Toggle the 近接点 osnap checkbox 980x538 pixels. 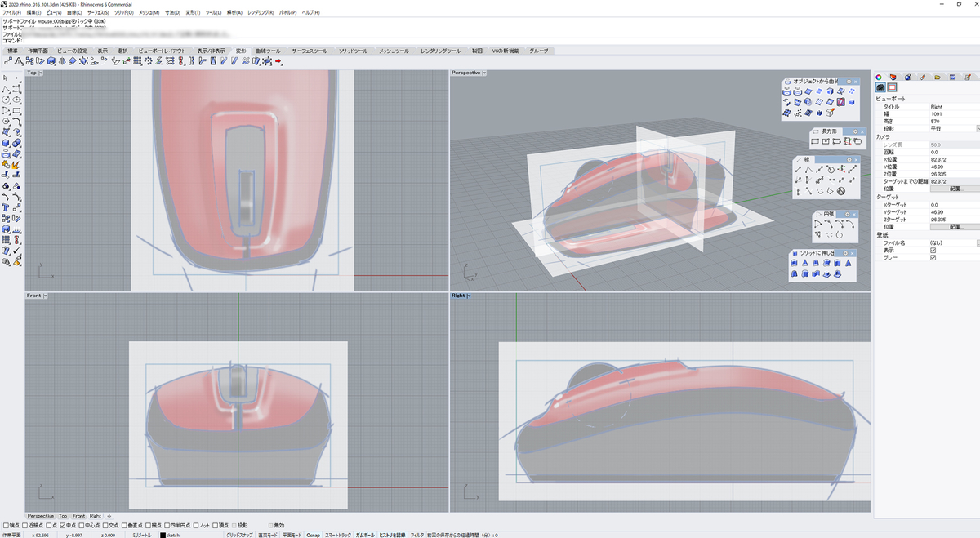24,525
